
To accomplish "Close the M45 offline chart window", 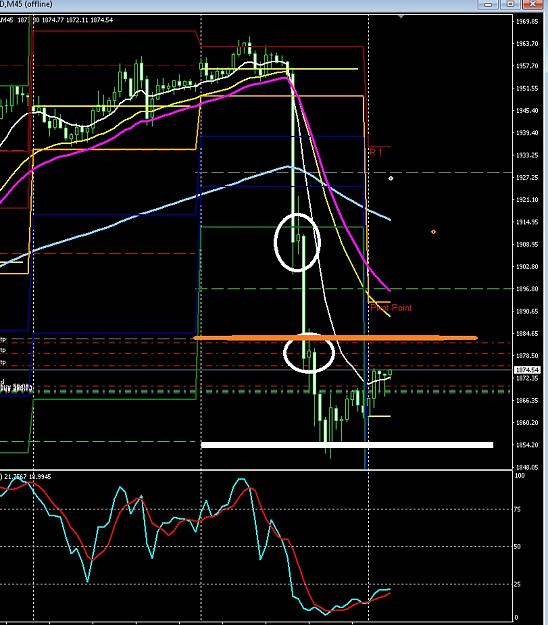I will click(x=533, y=4).
